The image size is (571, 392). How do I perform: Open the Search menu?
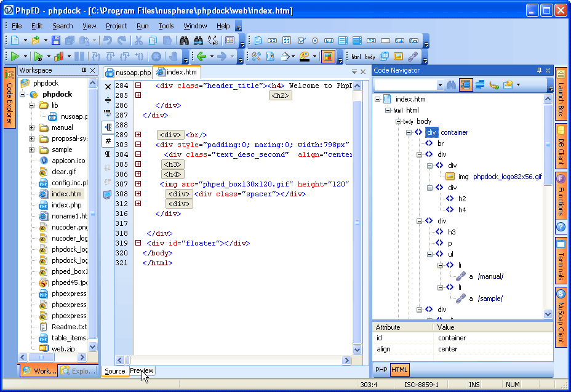[63, 26]
